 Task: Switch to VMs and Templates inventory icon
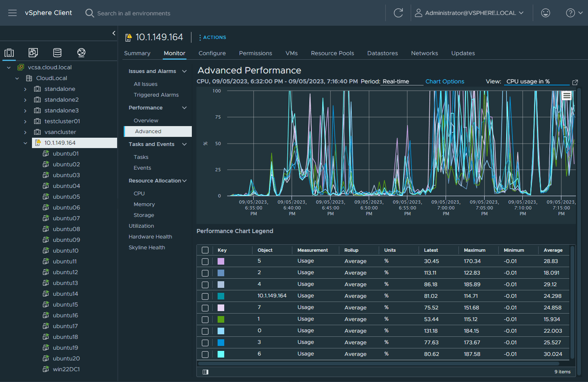pyautogui.click(x=33, y=53)
